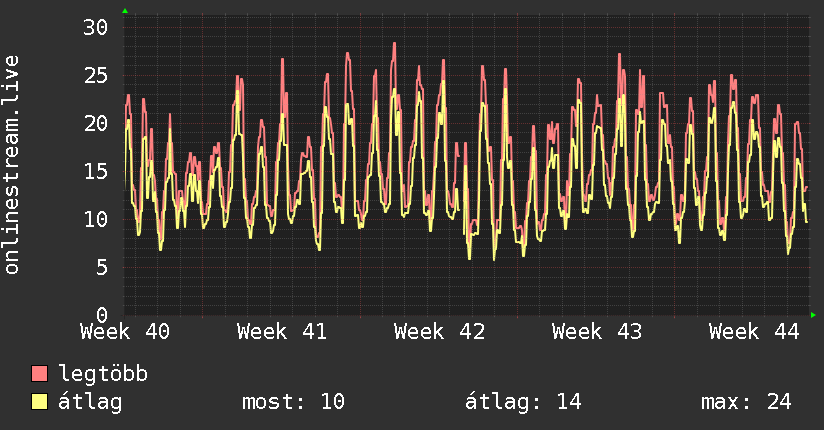Image resolution: width=824 pixels, height=430 pixels.
Task: Click the 10 y-axis tick label
Action: coord(96,219)
